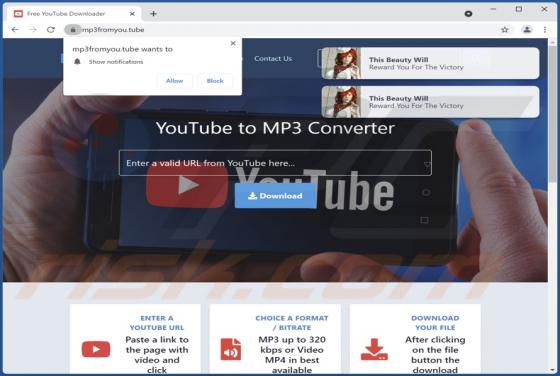Click the round media indicator in the title bar

click(468, 14)
